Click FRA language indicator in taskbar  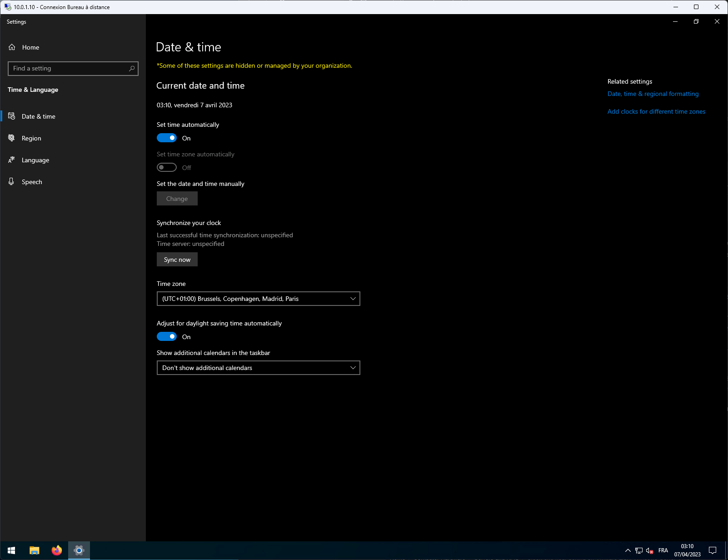click(x=663, y=550)
